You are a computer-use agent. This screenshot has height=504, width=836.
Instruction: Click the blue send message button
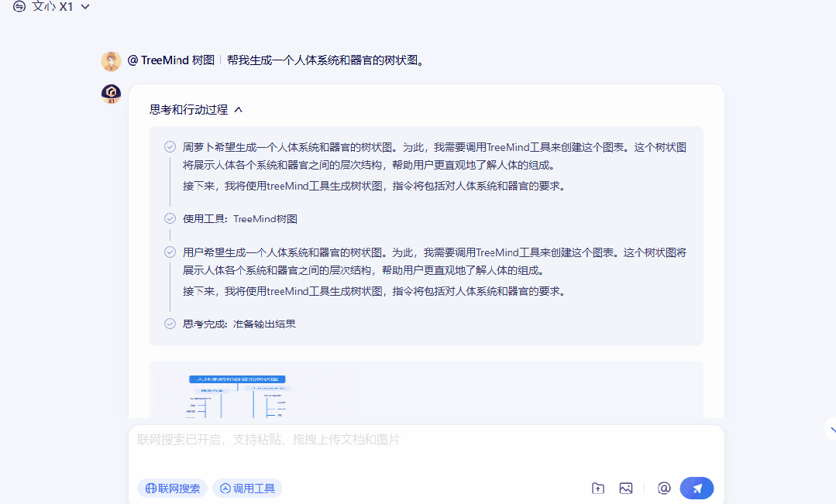(697, 488)
